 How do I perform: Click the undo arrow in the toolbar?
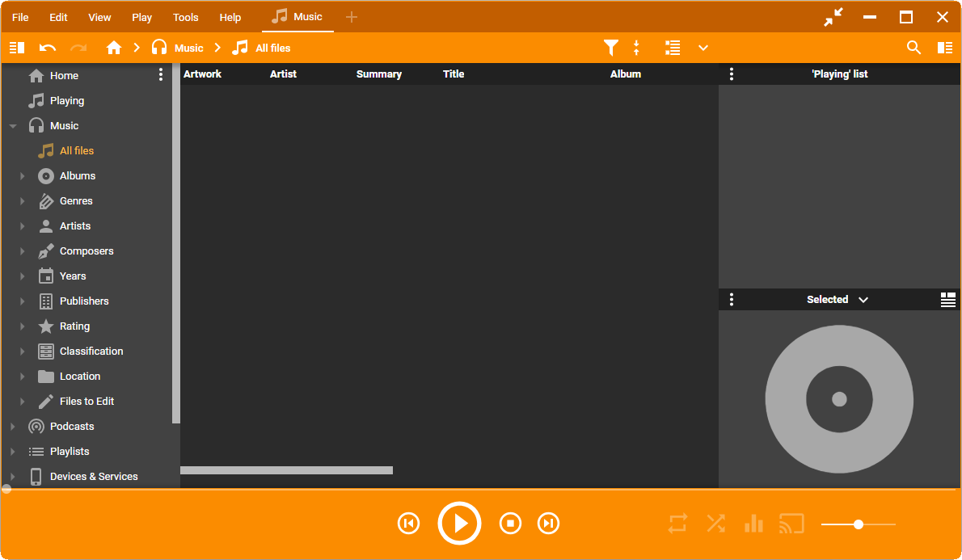(48, 48)
